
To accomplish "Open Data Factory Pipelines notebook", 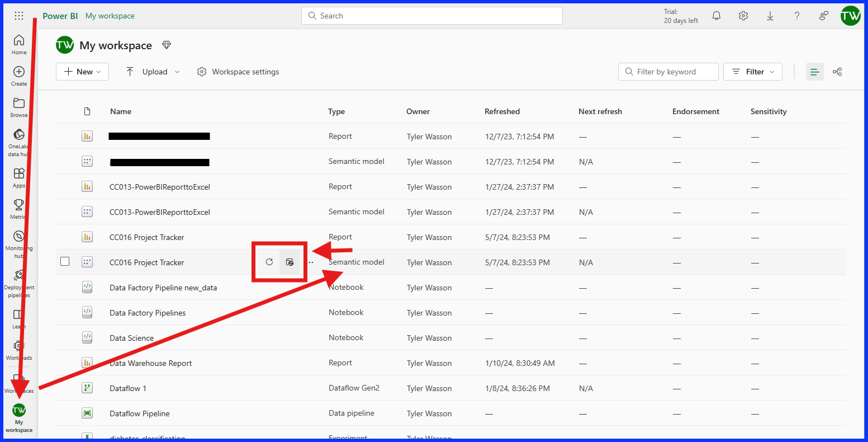I will [x=148, y=313].
